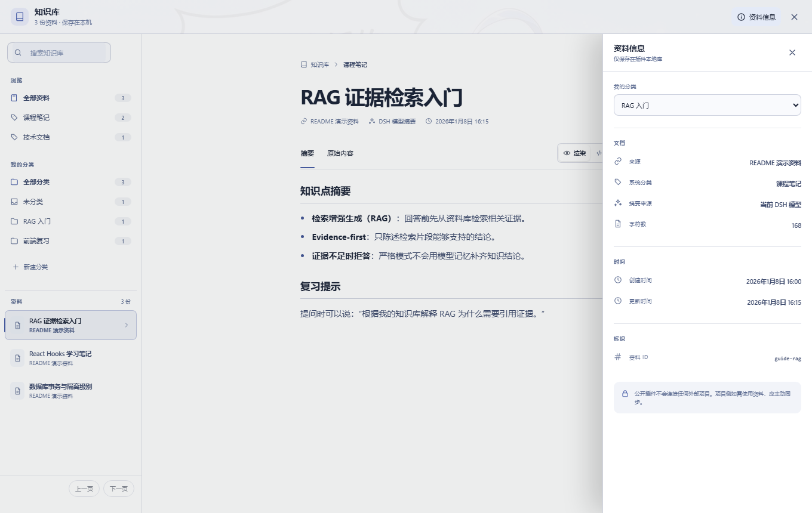Click the chevron on the RAG 证据检索入门 row
812x513 pixels.
pos(126,325)
